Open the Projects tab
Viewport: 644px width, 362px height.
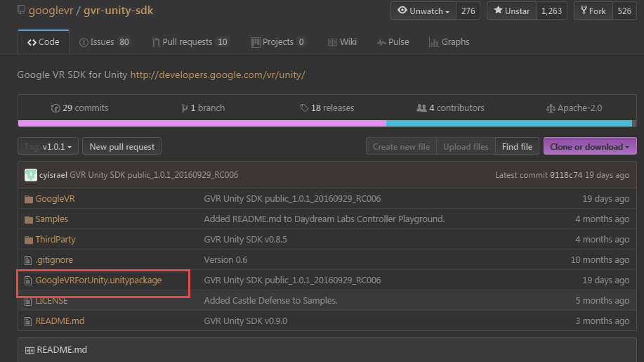[278, 42]
